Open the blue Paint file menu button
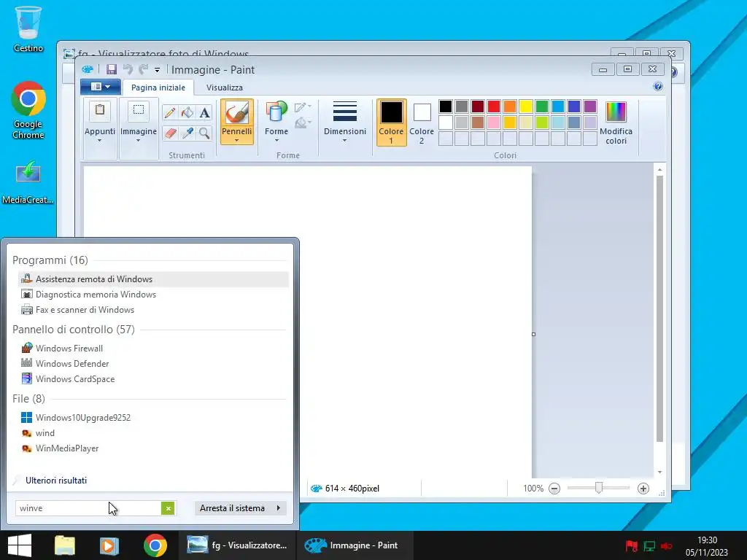The image size is (747, 560). 100,87
